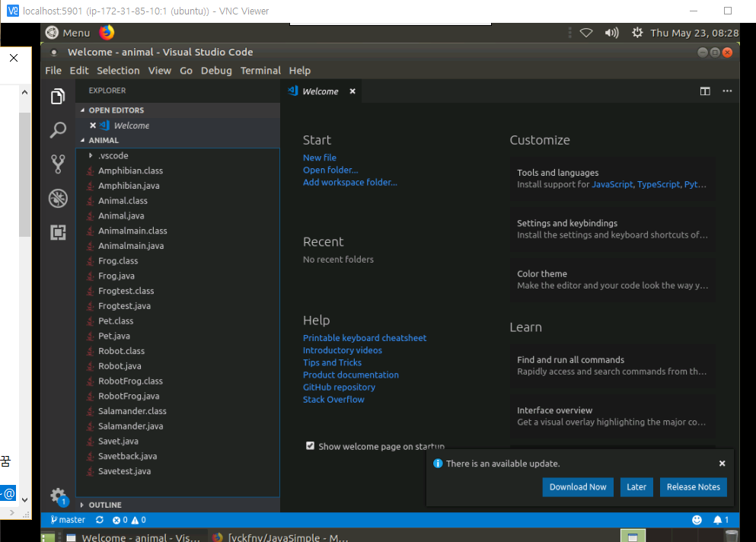
Task: Open the desktop Menu button
Action: pos(68,33)
